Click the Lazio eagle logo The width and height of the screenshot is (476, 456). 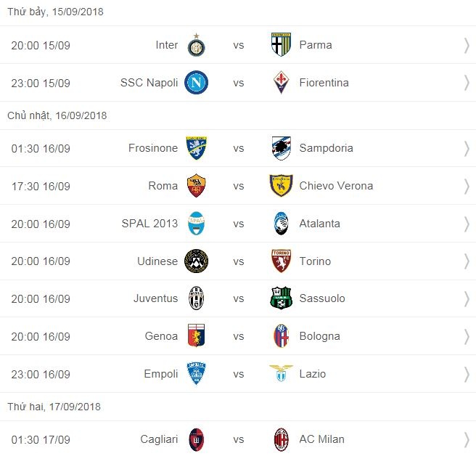click(281, 374)
